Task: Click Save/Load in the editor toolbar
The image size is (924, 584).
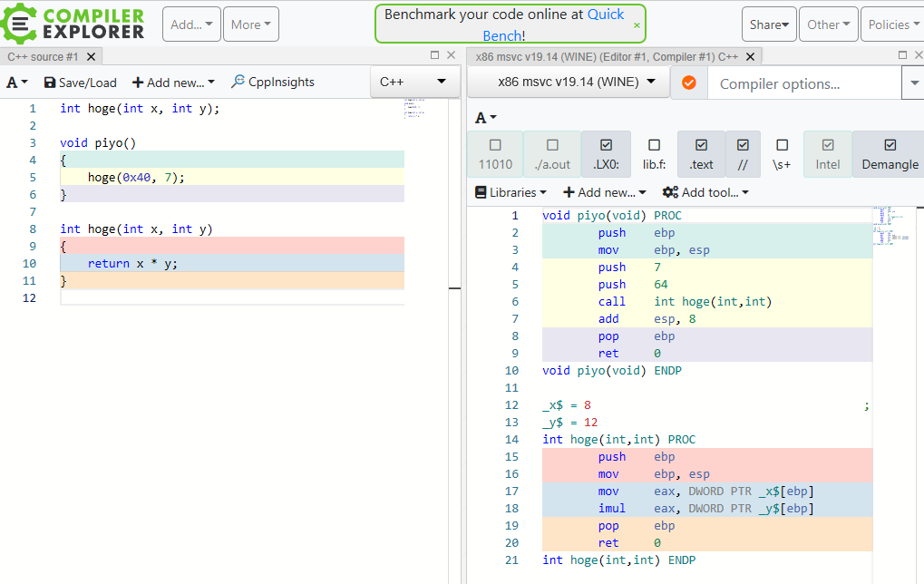Action: (80, 82)
